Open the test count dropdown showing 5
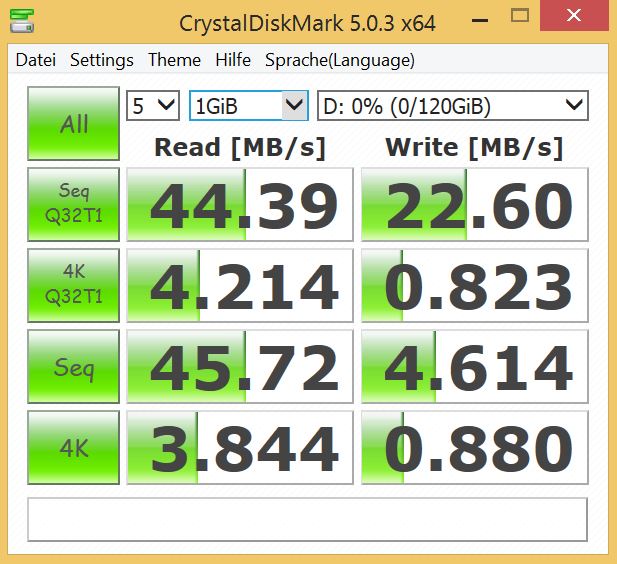 (x=153, y=105)
